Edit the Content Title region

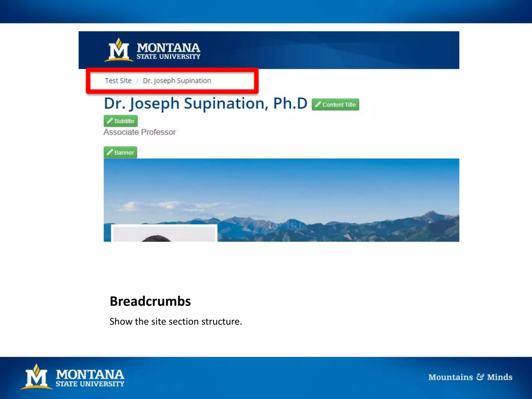click(x=335, y=104)
